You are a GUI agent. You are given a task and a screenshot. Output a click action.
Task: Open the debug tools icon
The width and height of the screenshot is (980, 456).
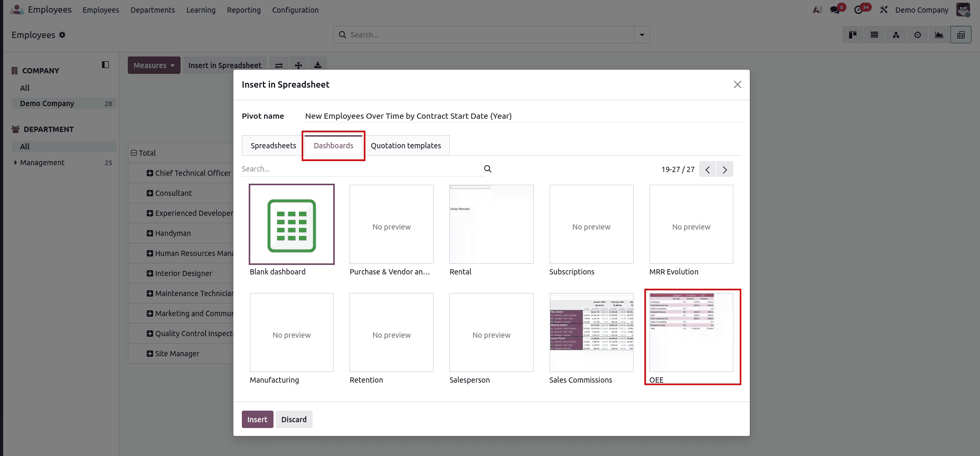point(884,9)
